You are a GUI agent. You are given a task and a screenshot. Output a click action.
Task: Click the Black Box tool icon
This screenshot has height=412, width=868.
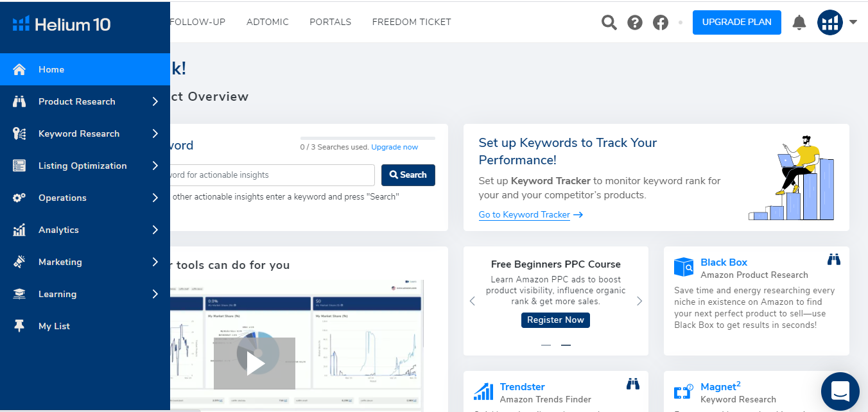(684, 267)
